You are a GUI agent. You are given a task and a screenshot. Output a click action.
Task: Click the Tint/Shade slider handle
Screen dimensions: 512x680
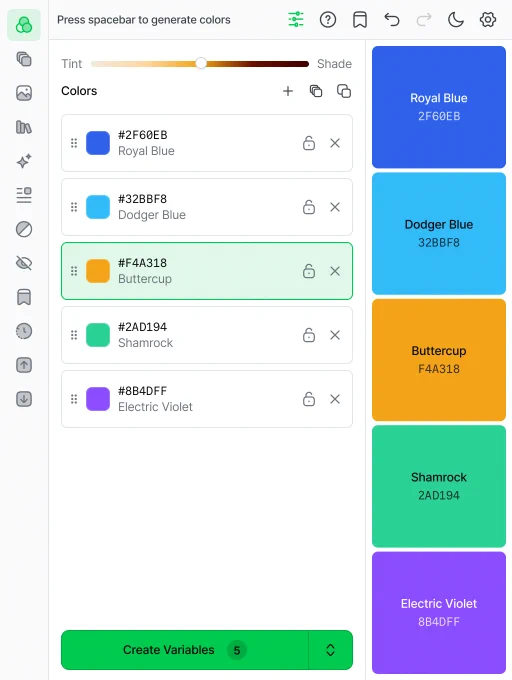[201, 63]
